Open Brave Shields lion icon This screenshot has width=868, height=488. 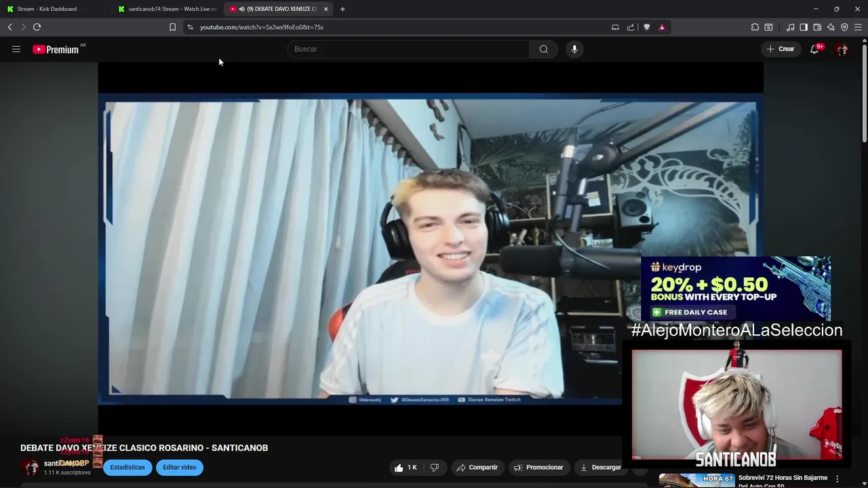coord(646,27)
